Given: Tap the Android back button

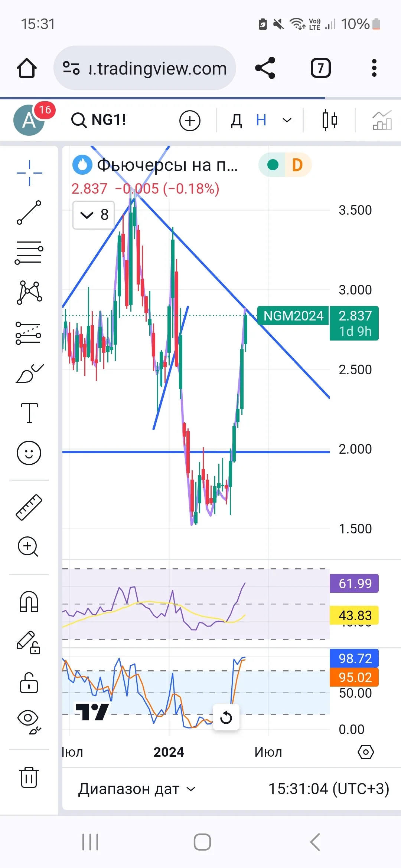Looking at the screenshot, I should pos(315,842).
